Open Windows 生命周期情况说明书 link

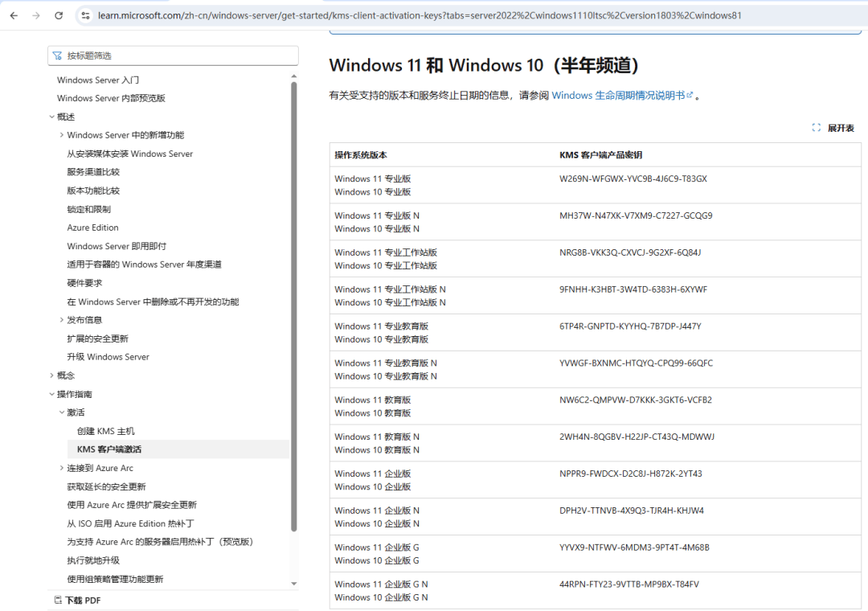(x=618, y=96)
